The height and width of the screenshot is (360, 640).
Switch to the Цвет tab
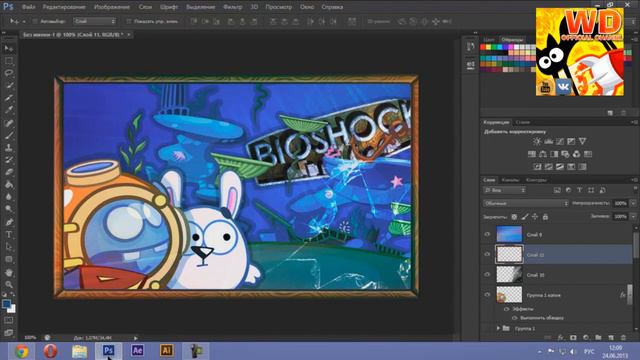coord(489,40)
